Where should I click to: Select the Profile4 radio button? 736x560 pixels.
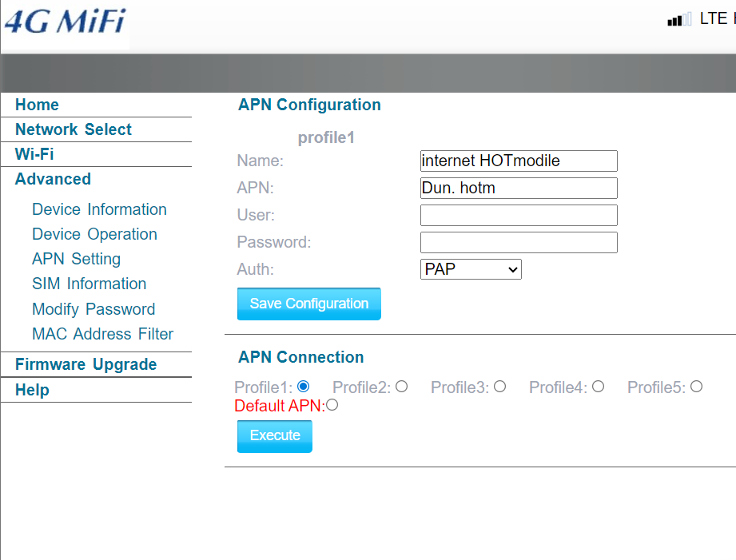598,387
